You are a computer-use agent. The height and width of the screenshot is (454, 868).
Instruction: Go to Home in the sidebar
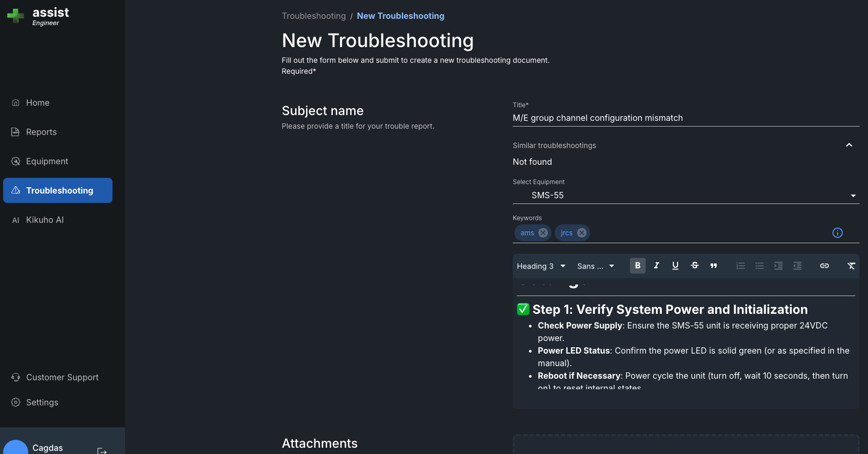point(58,103)
